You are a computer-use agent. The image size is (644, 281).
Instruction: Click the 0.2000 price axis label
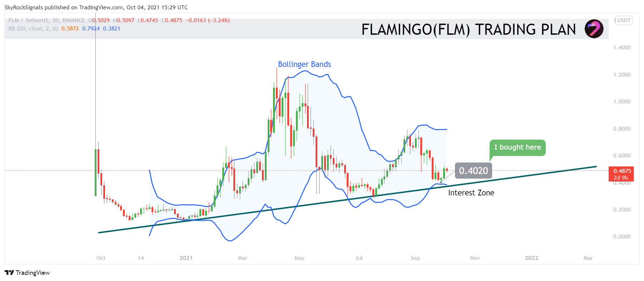click(622, 210)
